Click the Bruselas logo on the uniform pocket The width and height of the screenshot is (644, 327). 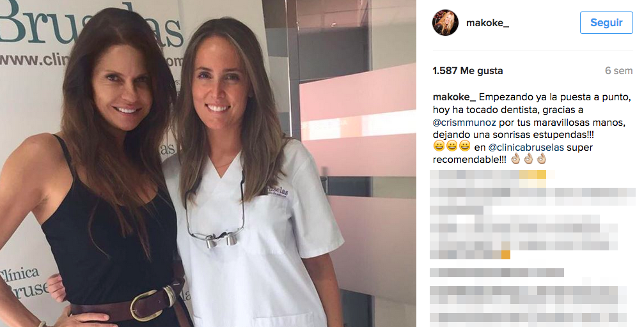coord(278,191)
